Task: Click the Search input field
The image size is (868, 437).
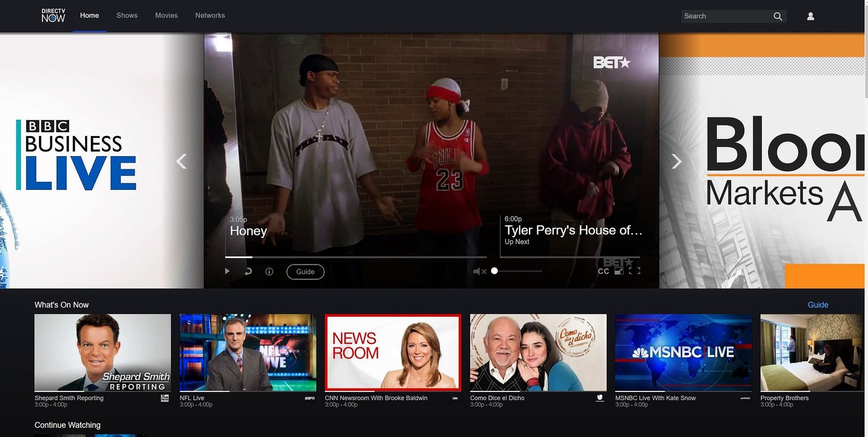Action: [x=727, y=16]
